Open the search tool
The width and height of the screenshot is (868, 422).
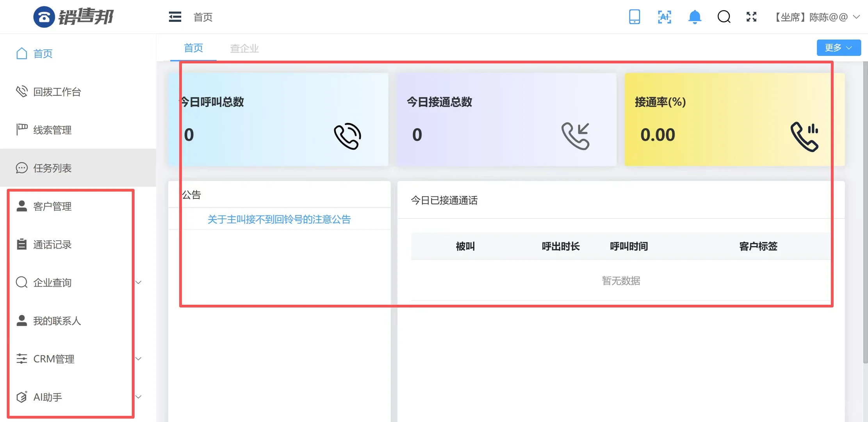point(724,17)
